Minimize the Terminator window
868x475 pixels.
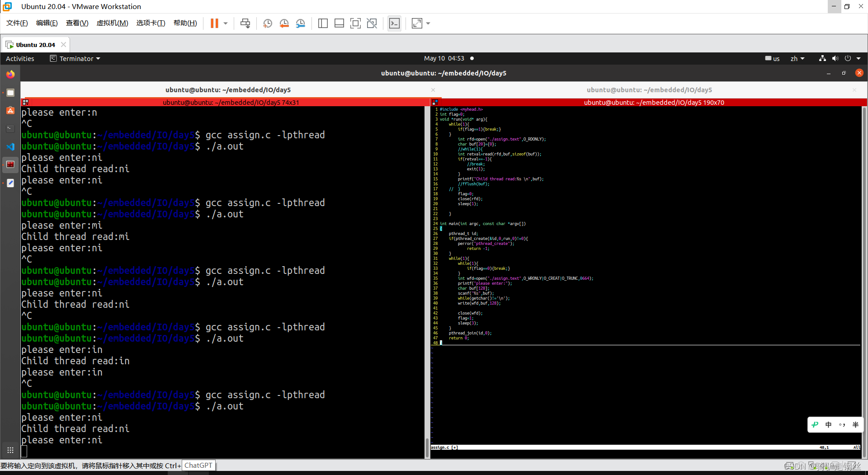click(x=829, y=73)
